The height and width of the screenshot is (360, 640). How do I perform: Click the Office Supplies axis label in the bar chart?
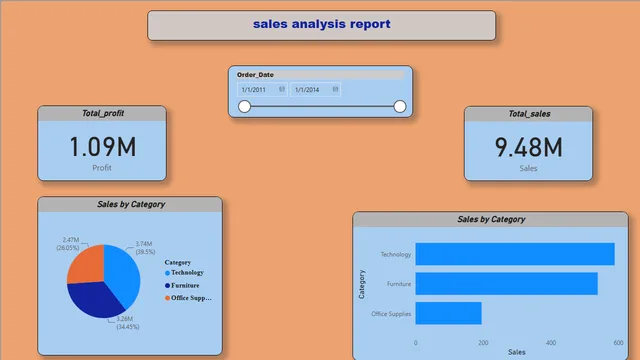391,314
